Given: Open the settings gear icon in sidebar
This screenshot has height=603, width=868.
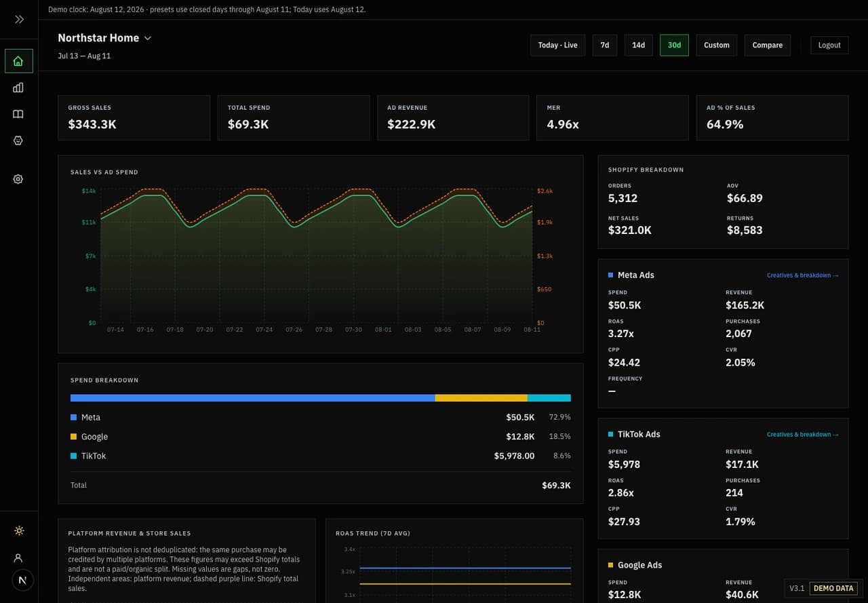Looking at the screenshot, I should pos(18,179).
